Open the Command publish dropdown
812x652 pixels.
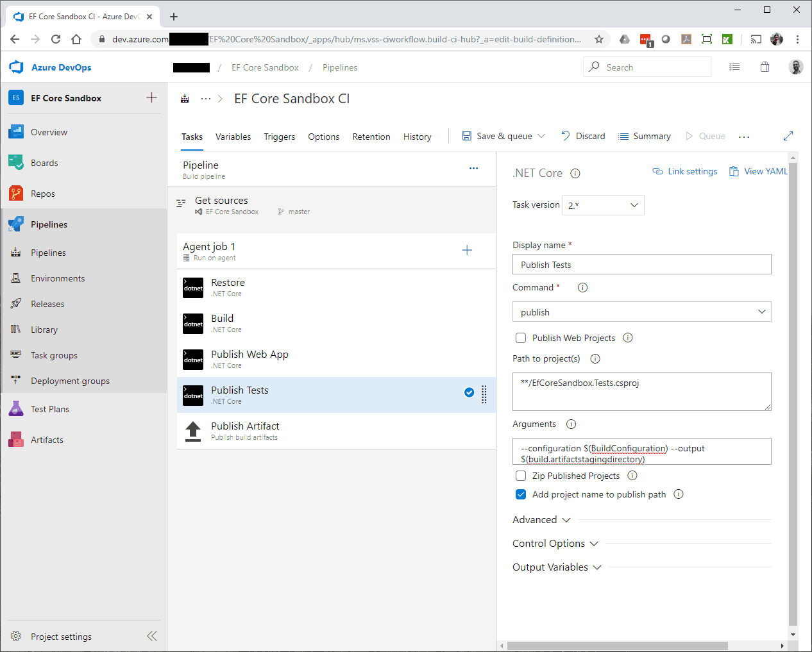point(641,312)
